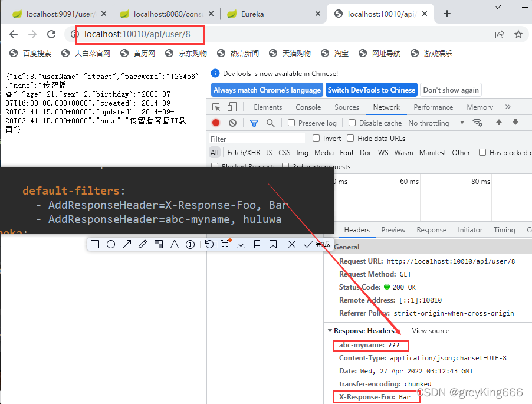The height and width of the screenshot is (404, 532).
Task: Check the Invert filter option
Action: [x=316, y=138]
